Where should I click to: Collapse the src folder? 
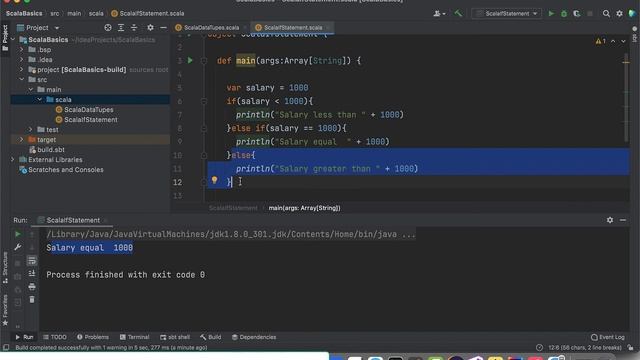[22, 79]
